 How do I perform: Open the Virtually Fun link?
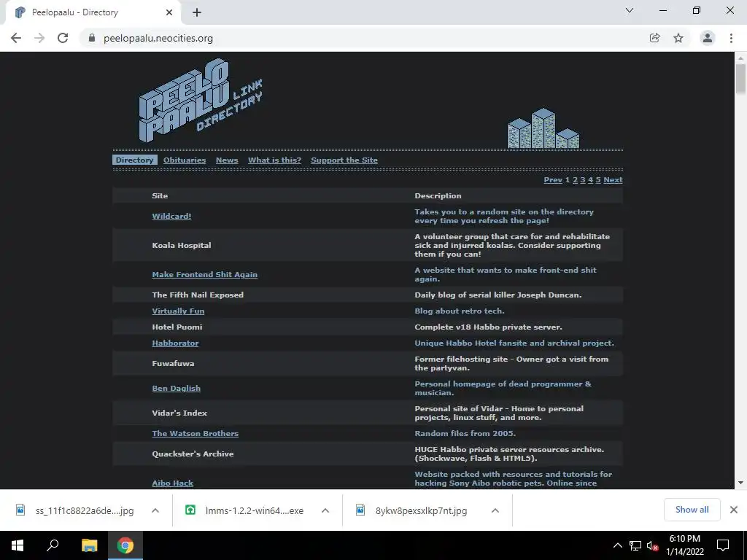point(178,311)
